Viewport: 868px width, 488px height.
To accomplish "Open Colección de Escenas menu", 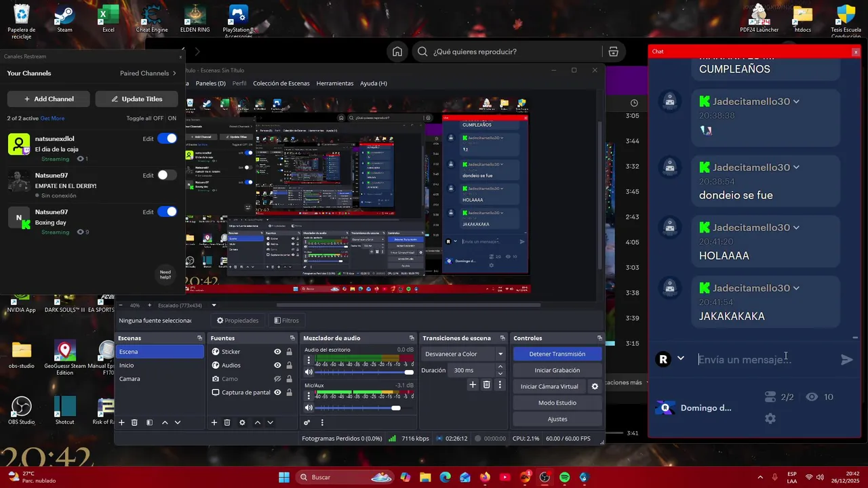I will 281,83.
